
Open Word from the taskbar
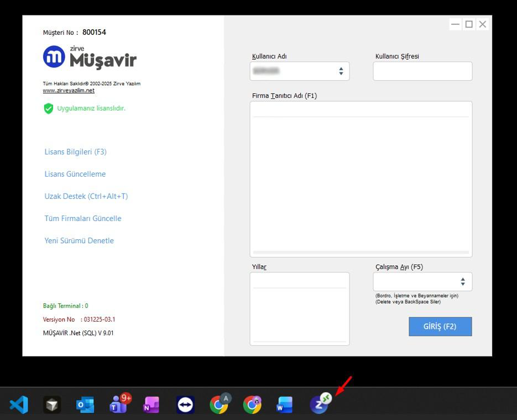pyautogui.click(x=285, y=405)
